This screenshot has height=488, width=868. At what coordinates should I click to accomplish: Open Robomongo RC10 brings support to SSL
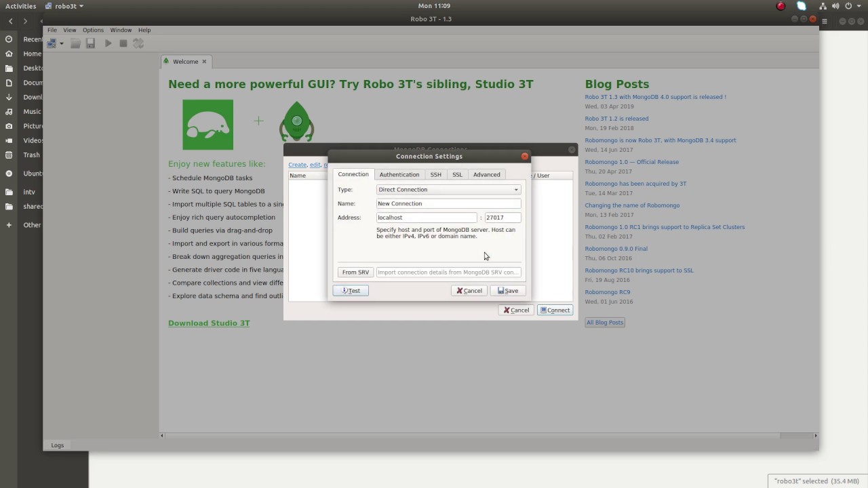pos(639,270)
